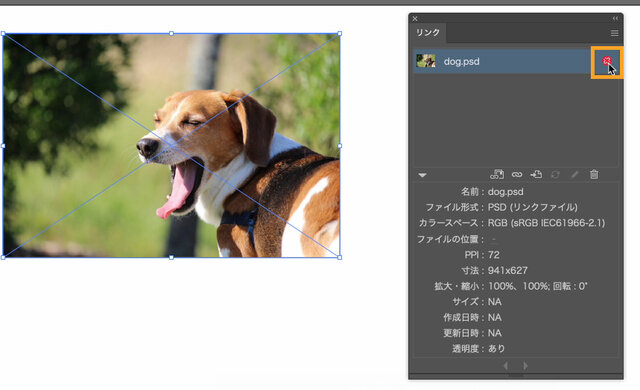Click the dog.psd thumbnail in the panel
640x390 pixels.
(x=426, y=61)
